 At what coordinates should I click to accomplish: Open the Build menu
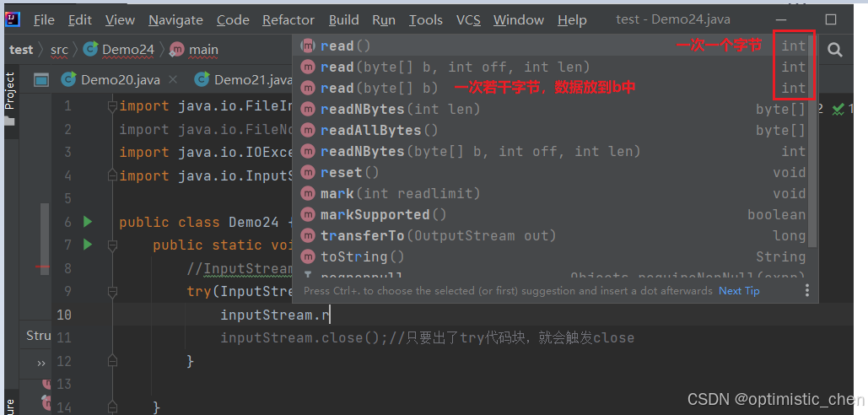[344, 20]
